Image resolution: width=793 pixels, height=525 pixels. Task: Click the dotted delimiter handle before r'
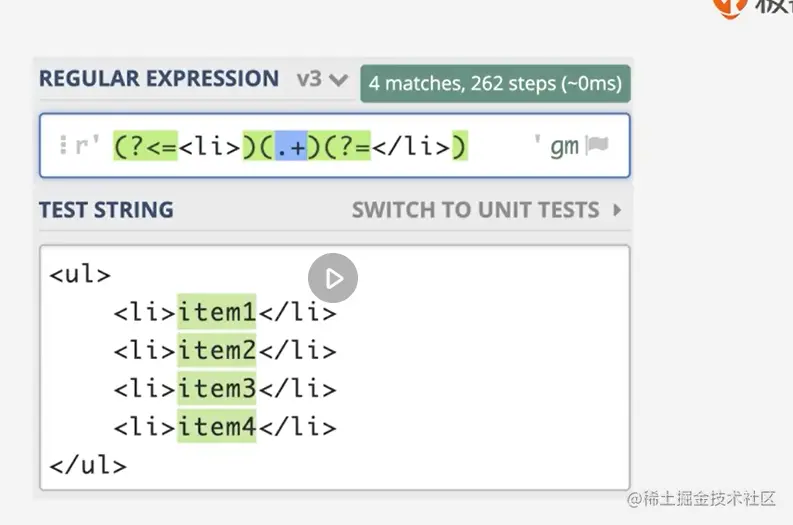pos(63,146)
